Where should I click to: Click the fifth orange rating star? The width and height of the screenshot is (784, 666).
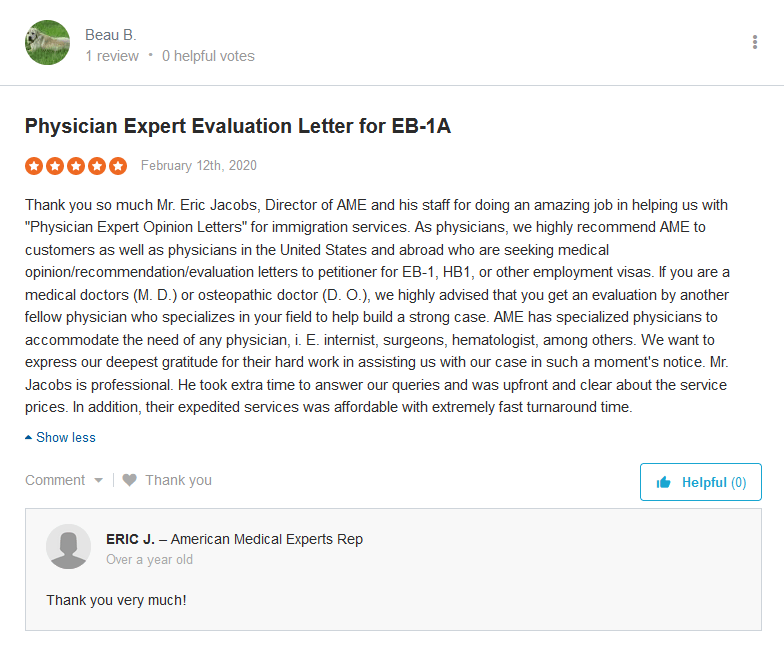(118, 166)
